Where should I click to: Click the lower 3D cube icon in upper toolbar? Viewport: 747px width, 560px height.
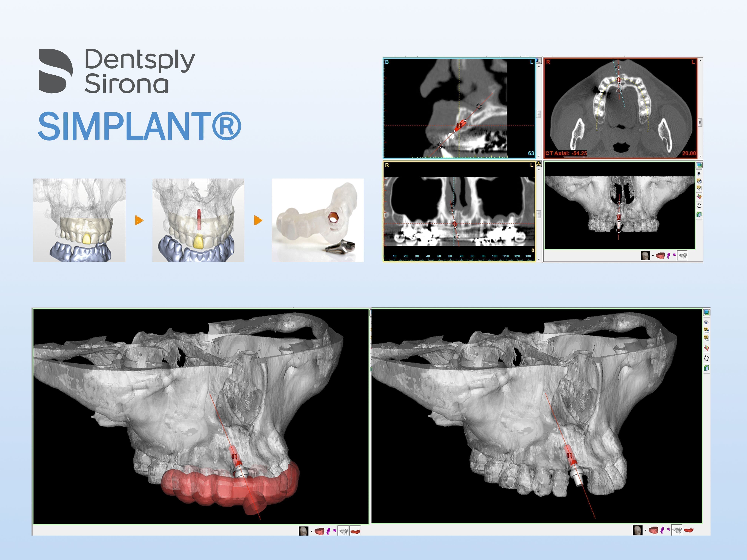[699, 188]
